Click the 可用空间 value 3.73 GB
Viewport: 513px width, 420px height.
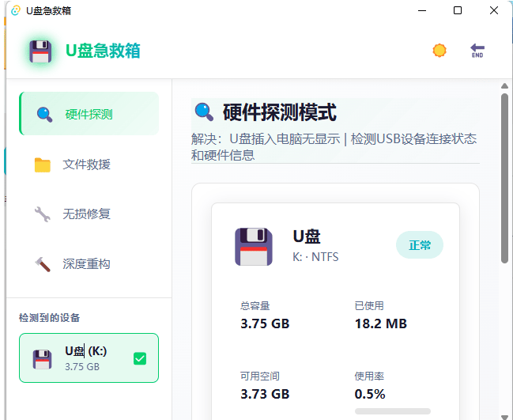265,394
